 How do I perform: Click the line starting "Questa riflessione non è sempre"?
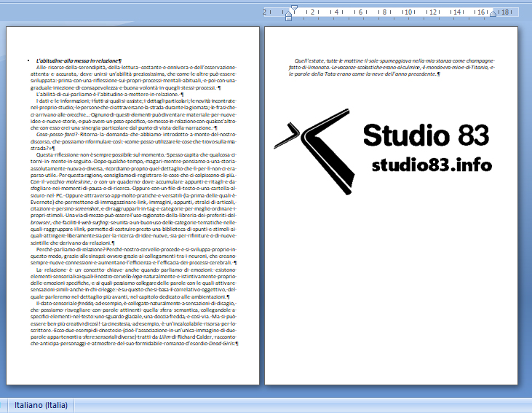coord(136,155)
